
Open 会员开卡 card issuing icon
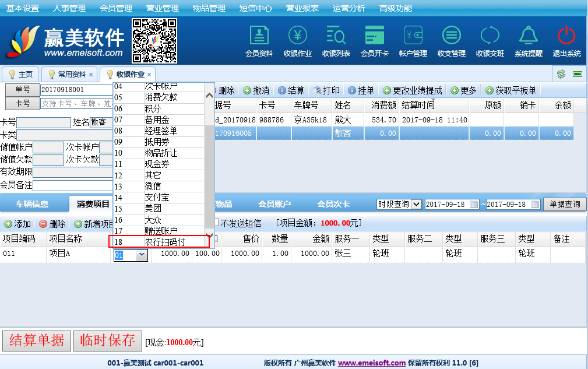[x=374, y=36]
